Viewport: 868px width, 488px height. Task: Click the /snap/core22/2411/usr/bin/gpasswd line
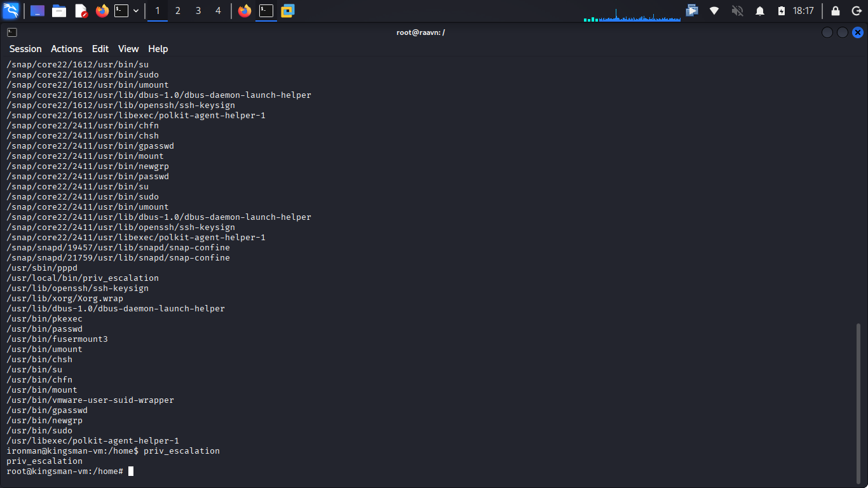coord(90,146)
